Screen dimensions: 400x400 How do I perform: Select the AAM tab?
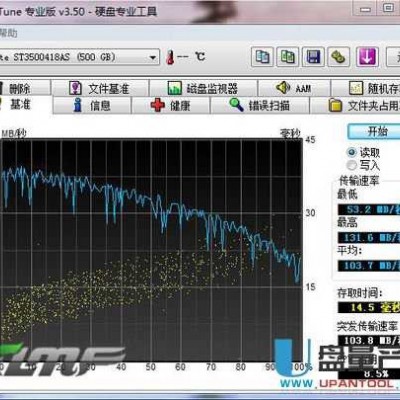294,88
